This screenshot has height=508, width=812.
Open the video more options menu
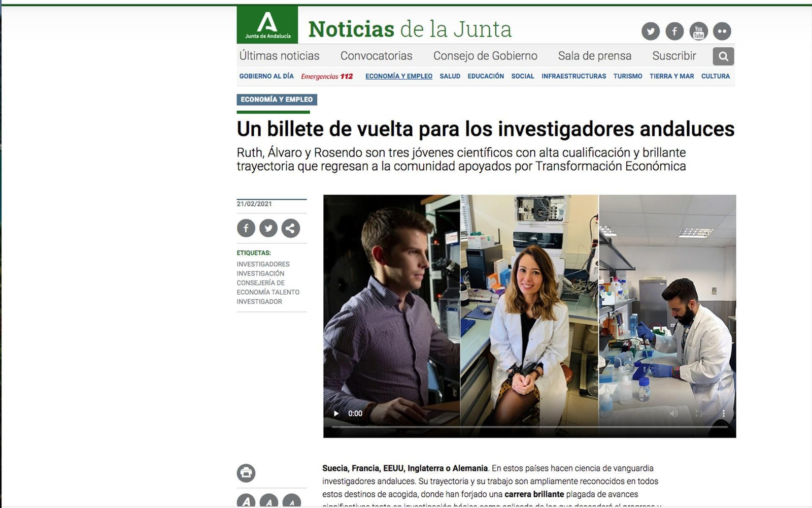pyautogui.click(x=723, y=414)
